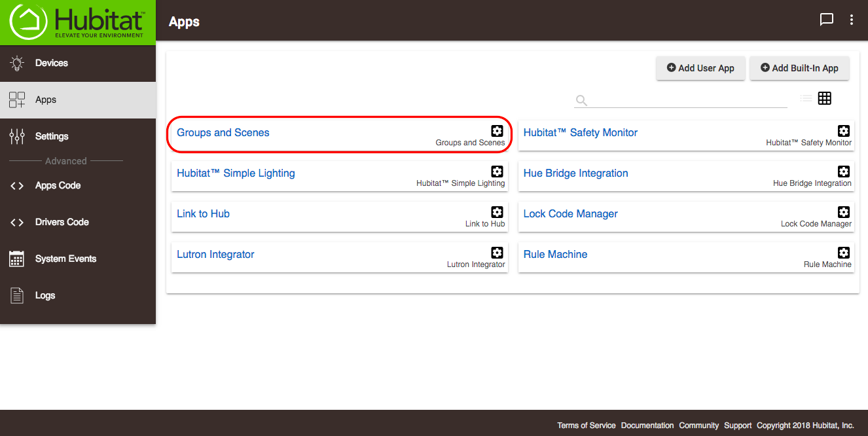
Task: Open gear settings for Rule Machine
Action: pyautogui.click(x=844, y=253)
